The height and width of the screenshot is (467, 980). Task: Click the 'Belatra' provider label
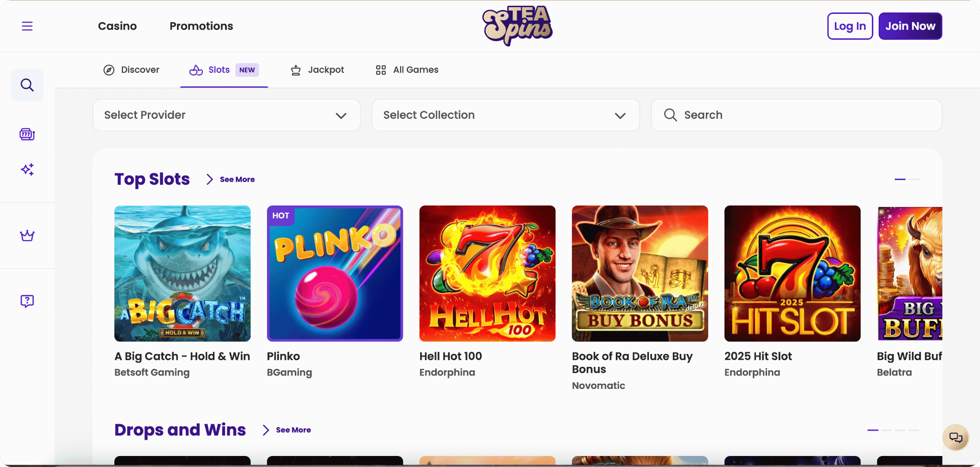(894, 372)
